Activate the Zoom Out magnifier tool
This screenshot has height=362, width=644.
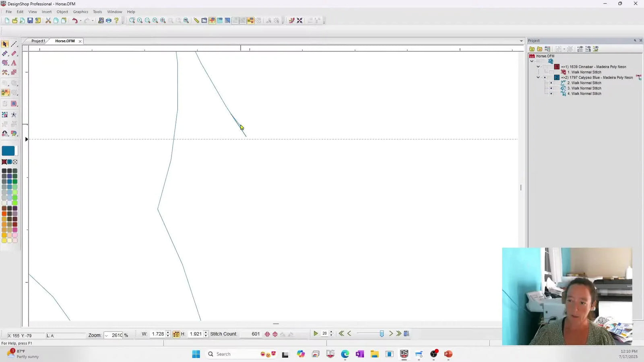tap(147, 20)
